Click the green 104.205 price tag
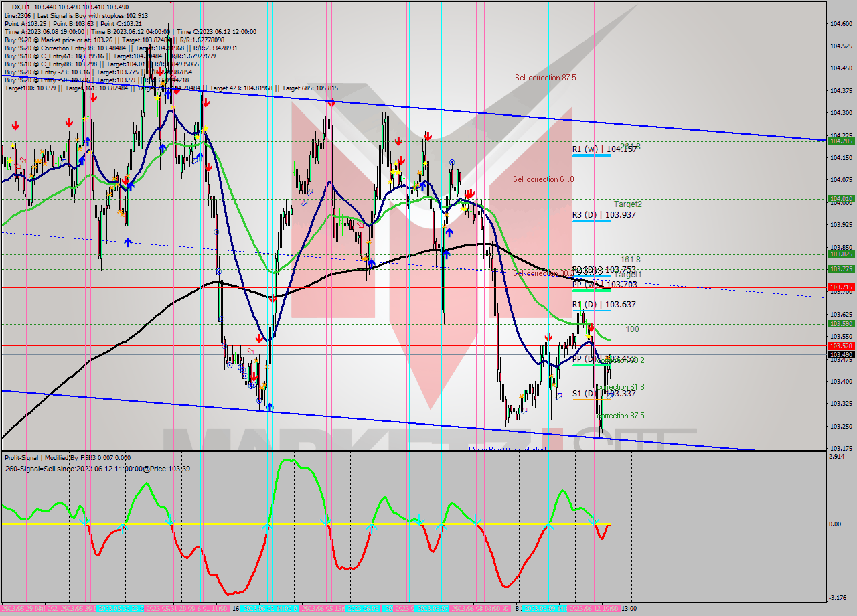The image size is (857, 616). [x=841, y=141]
